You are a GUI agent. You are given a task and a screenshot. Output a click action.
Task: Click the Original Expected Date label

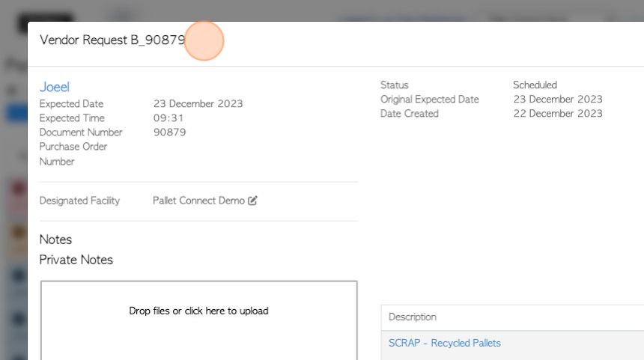[430, 100]
